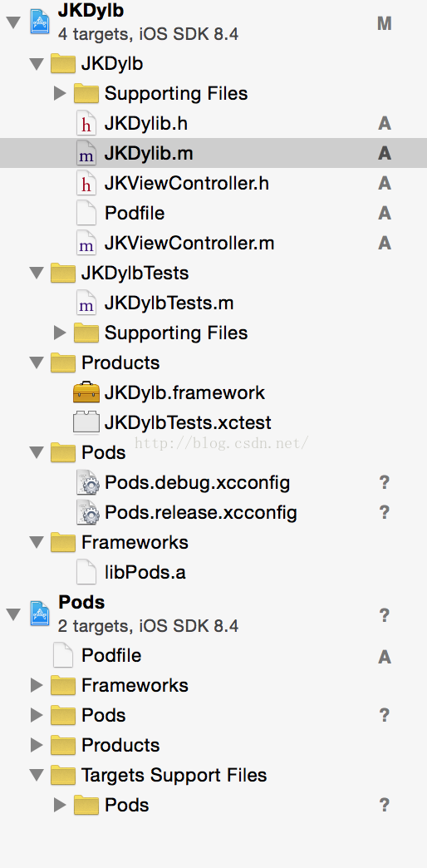
Task: Click the libPods.a library file icon
Action: tap(86, 572)
